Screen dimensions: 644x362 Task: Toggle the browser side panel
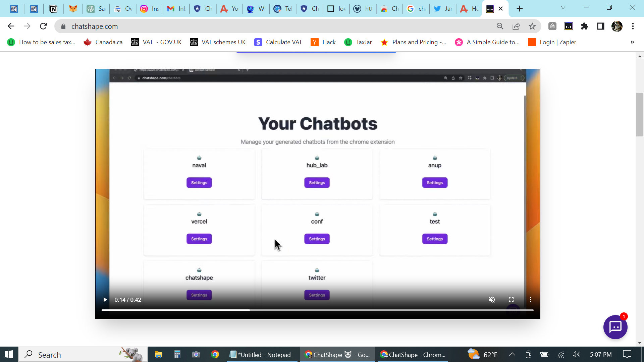pyautogui.click(x=600, y=26)
